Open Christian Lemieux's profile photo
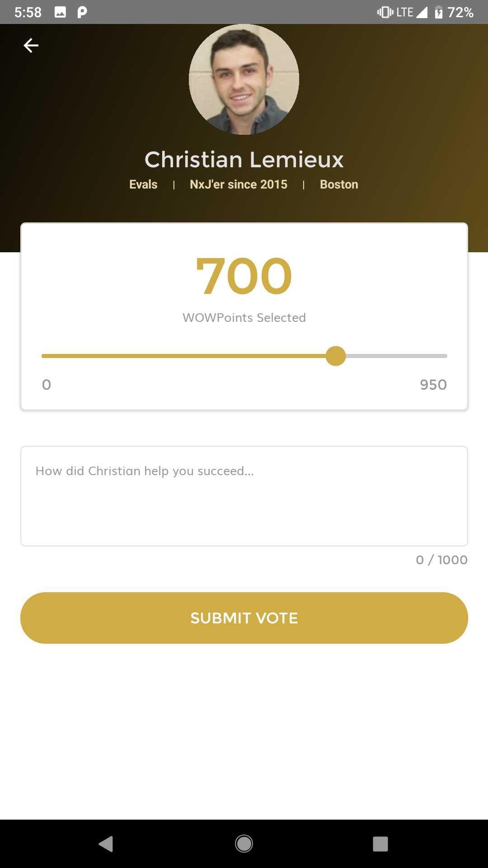 click(244, 80)
